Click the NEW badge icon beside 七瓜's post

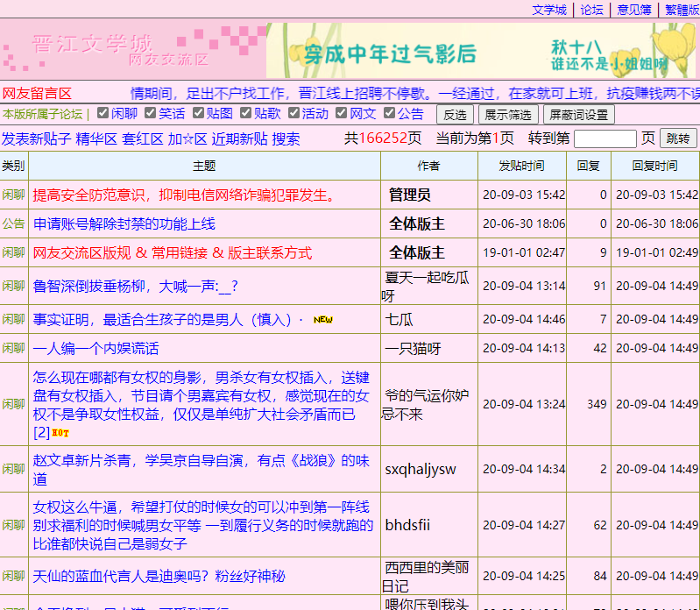322,320
